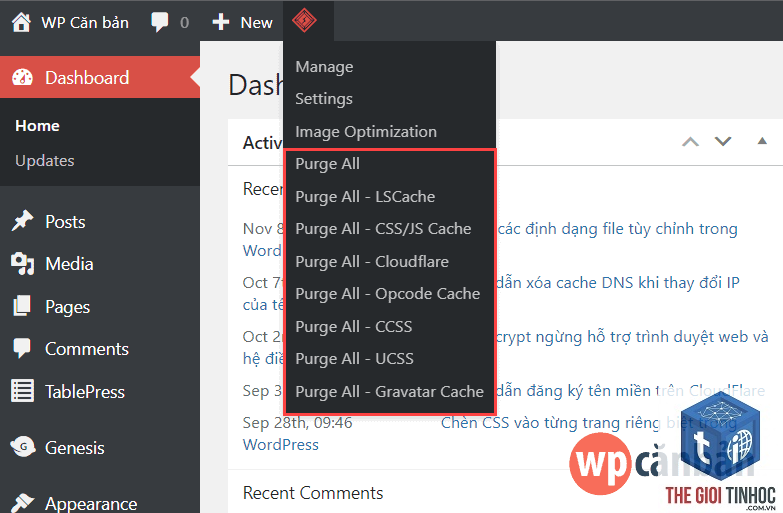Open the Updates submenu link
This screenshot has height=513, width=783.
tap(44, 161)
